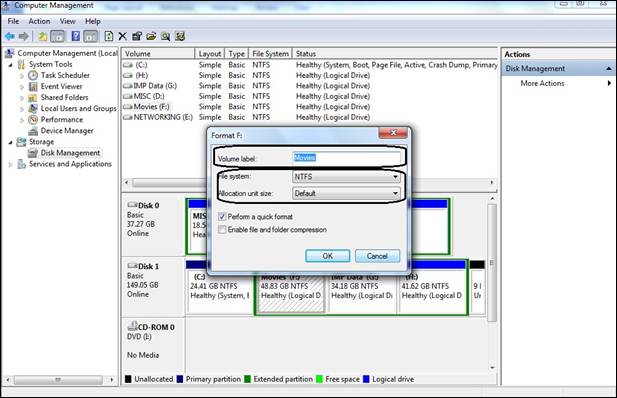Screen dimensions: 617x398
Task: Expand More Actions submenu arrow
Action: (609, 83)
